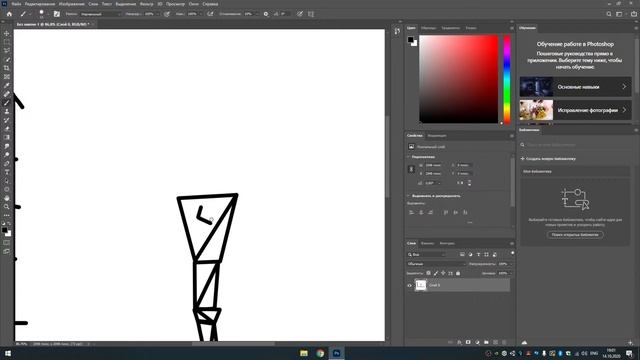The height and width of the screenshot is (360, 640).
Task: Open the Фильтр menu
Action: tap(147, 4)
